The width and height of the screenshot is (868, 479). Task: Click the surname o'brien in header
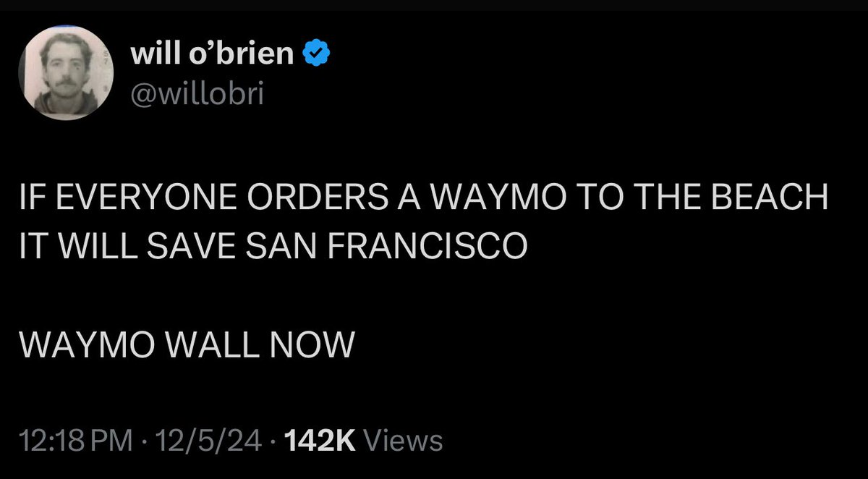coord(238,54)
